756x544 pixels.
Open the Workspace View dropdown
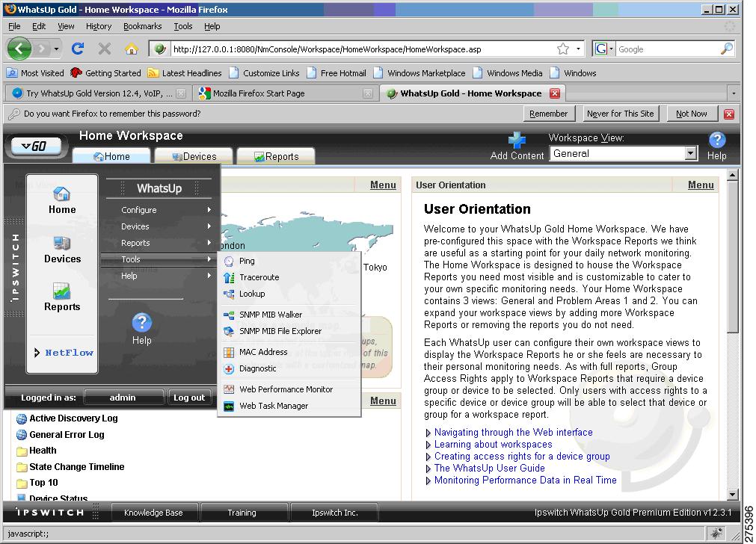click(624, 154)
